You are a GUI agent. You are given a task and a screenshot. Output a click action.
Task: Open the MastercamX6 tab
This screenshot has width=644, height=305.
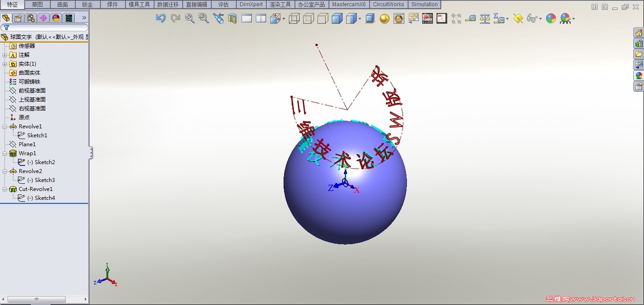pyautogui.click(x=349, y=4)
